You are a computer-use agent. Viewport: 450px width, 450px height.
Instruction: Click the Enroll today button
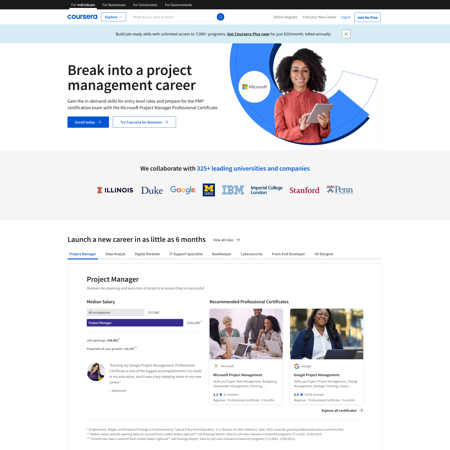[x=88, y=122]
